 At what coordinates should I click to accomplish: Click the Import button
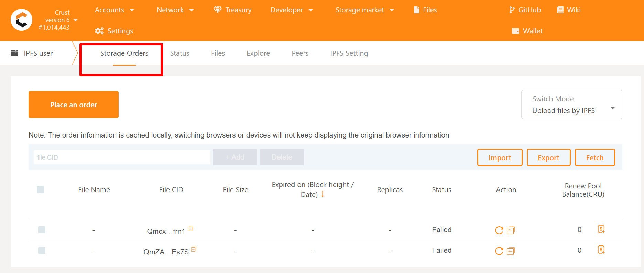(500, 157)
